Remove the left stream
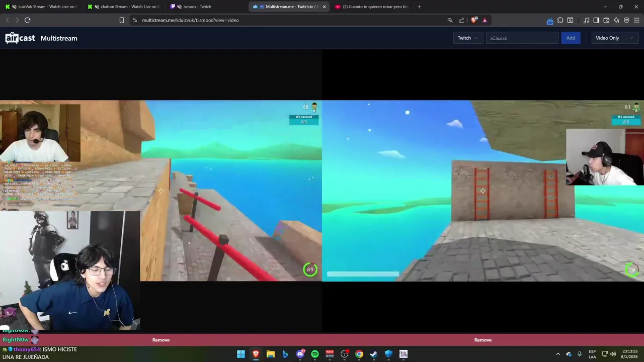Screen dimensions: 644x362 161,340
